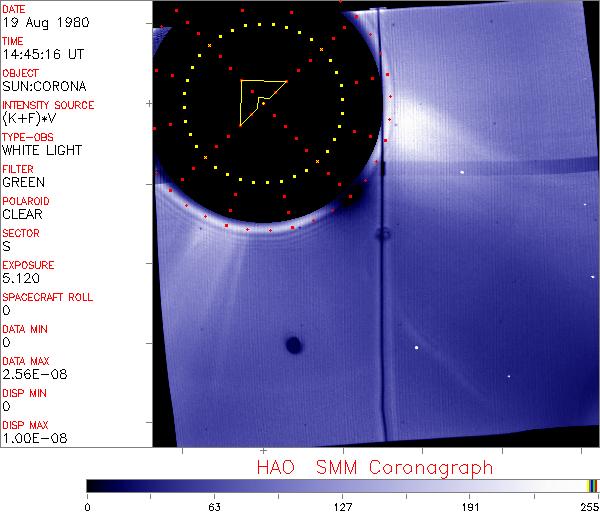
Task: Click the colorbar at the 127 midpoint
Action: (342, 485)
